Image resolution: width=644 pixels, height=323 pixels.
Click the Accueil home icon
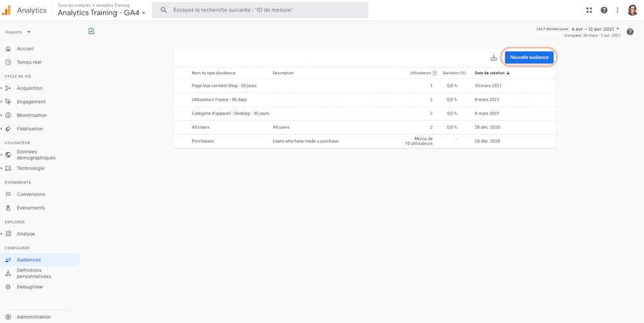pyautogui.click(x=8, y=49)
